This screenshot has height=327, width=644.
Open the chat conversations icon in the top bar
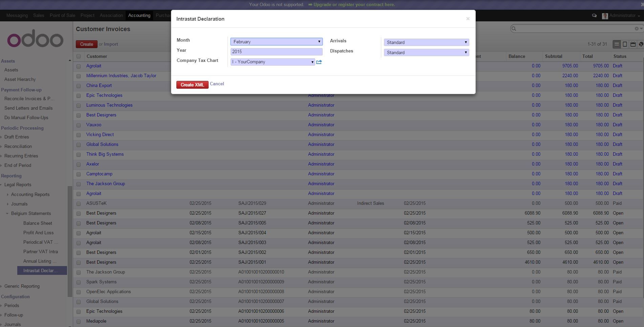[594, 16]
